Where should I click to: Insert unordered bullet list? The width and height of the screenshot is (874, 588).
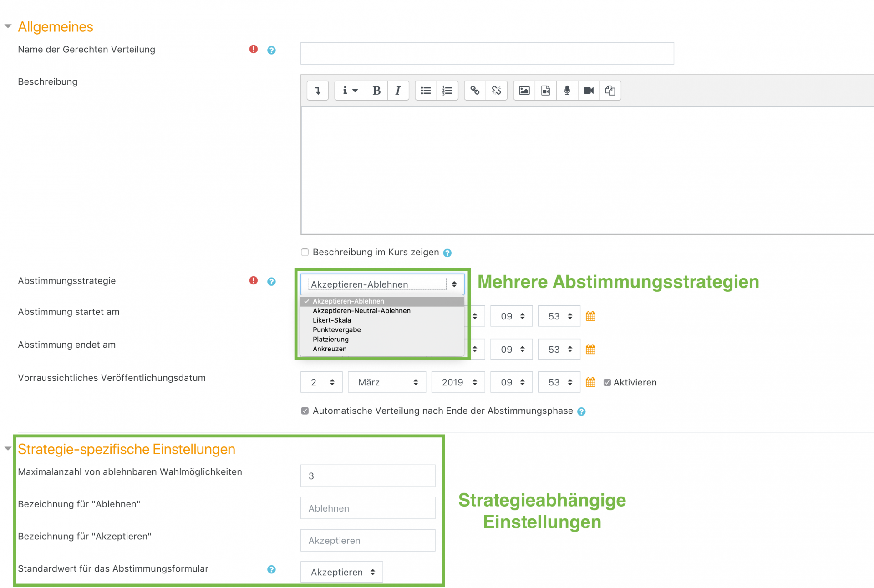426,91
